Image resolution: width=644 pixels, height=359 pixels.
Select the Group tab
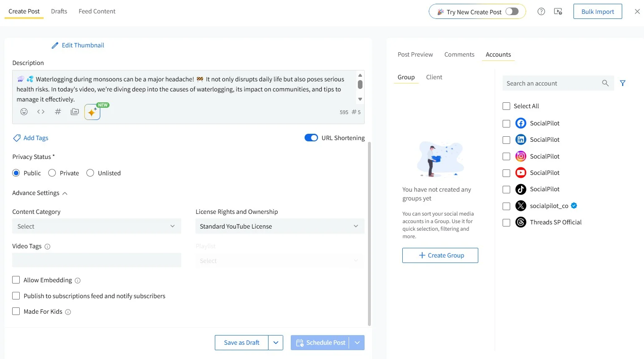click(406, 77)
